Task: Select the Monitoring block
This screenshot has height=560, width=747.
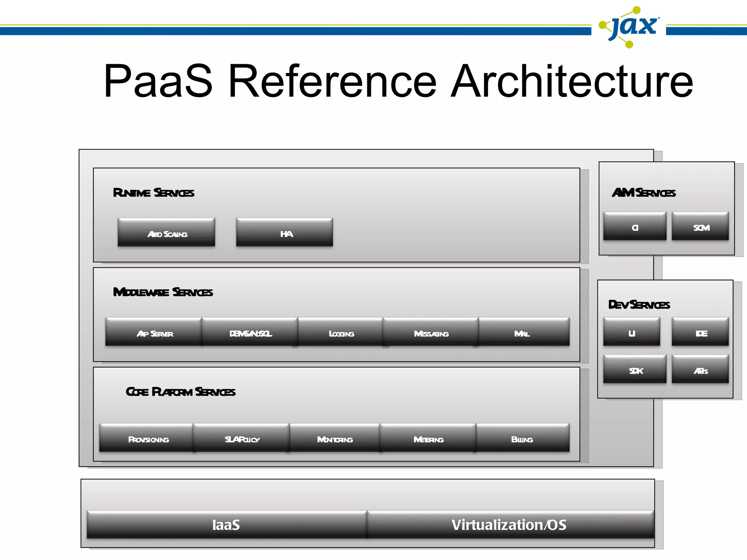Action: [334, 438]
